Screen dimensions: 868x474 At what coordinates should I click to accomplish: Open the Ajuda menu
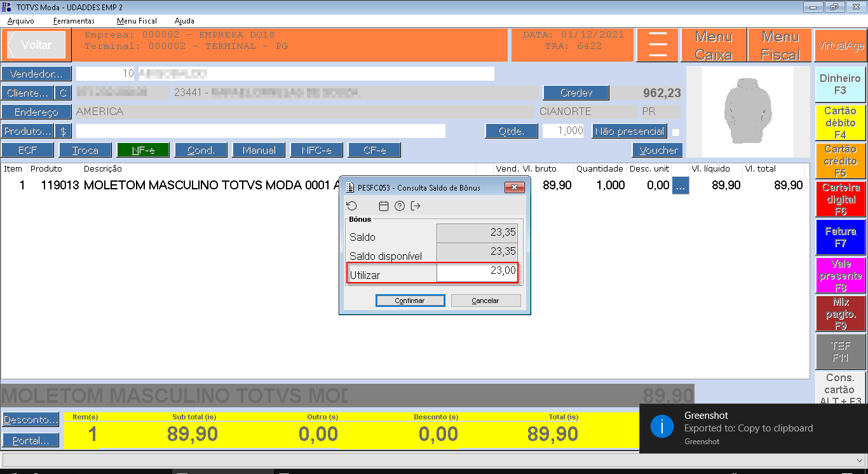pos(184,21)
